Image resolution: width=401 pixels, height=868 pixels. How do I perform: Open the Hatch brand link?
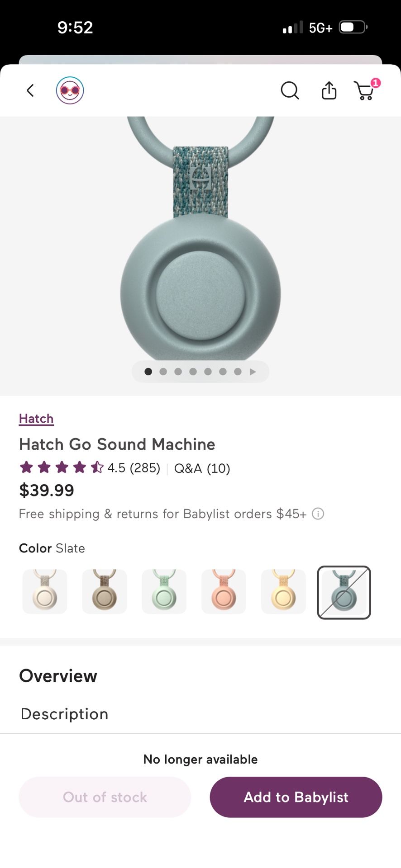click(x=36, y=419)
